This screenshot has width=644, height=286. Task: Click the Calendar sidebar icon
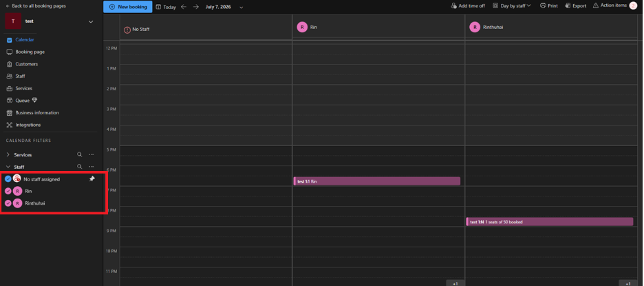coord(10,40)
